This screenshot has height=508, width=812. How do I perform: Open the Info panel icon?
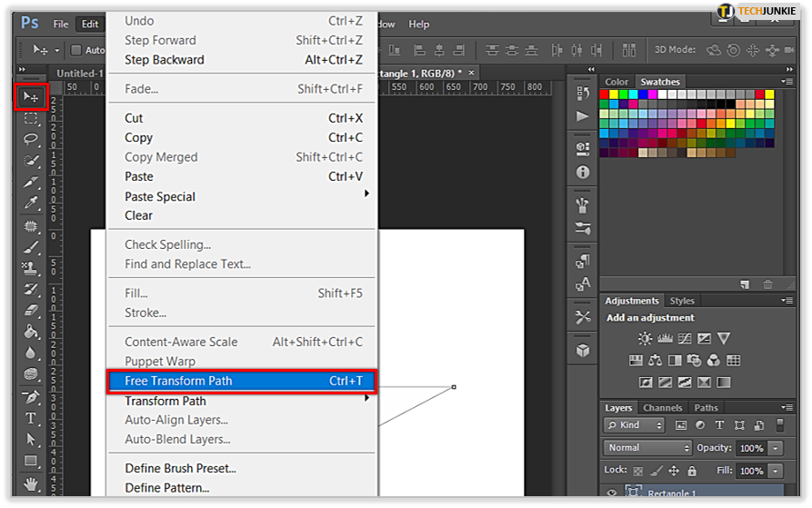[x=583, y=173]
